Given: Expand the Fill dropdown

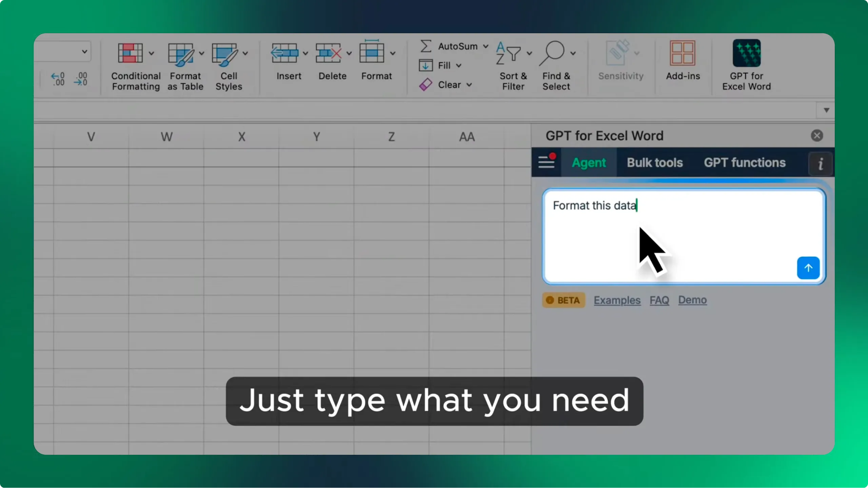Looking at the screenshot, I should (x=458, y=66).
